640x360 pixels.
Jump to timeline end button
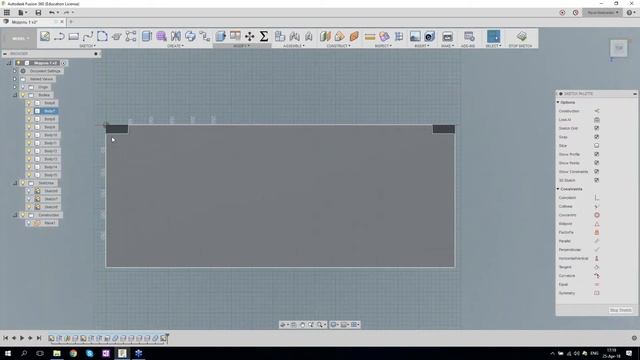(39, 338)
